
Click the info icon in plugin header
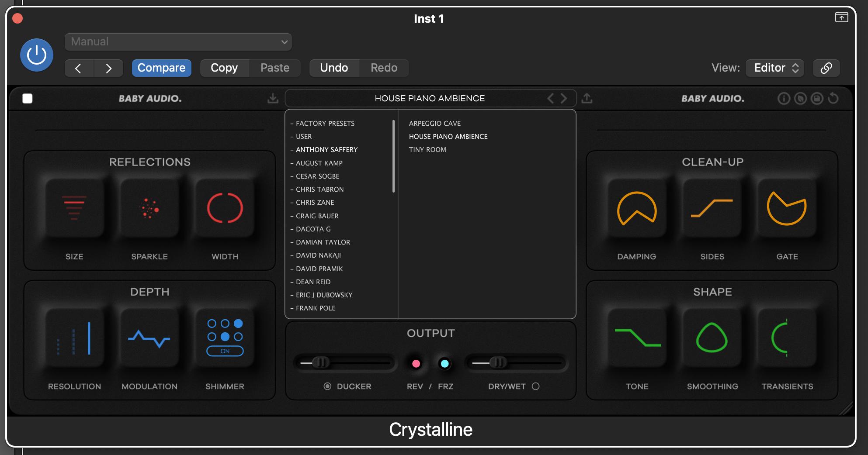pyautogui.click(x=784, y=99)
